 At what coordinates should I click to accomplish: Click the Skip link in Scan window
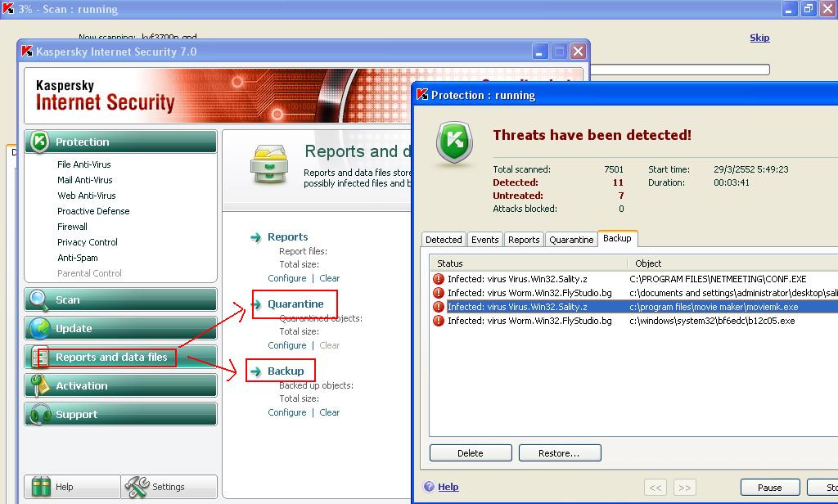759,38
